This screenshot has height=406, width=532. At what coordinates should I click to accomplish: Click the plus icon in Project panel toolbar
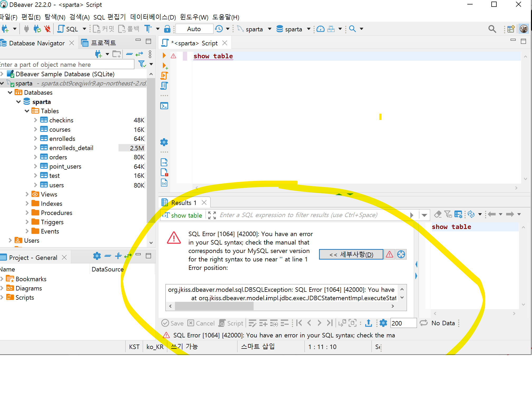click(x=118, y=256)
